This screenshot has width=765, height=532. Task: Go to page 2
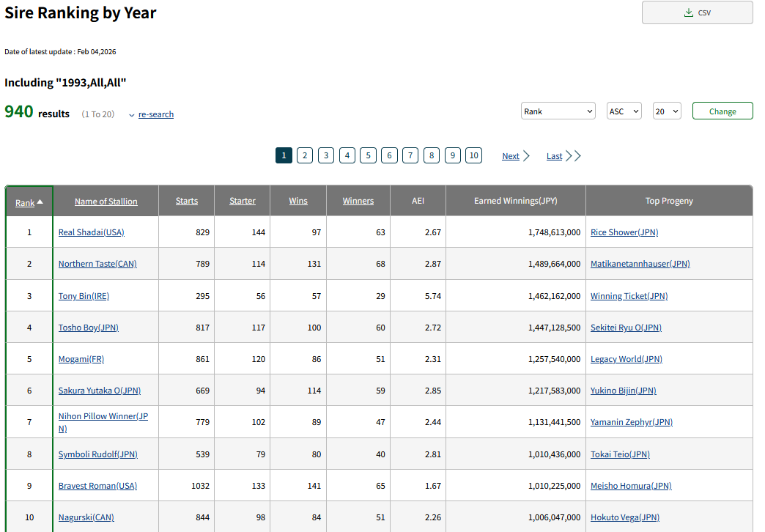point(305,155)
